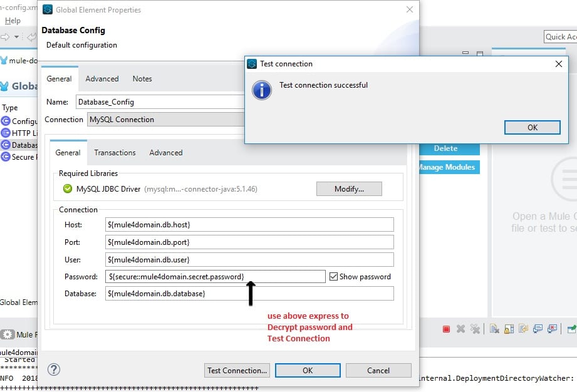Uncheck the Show password checkbox
Screen dimensions: 577x392
pos(333,277)
